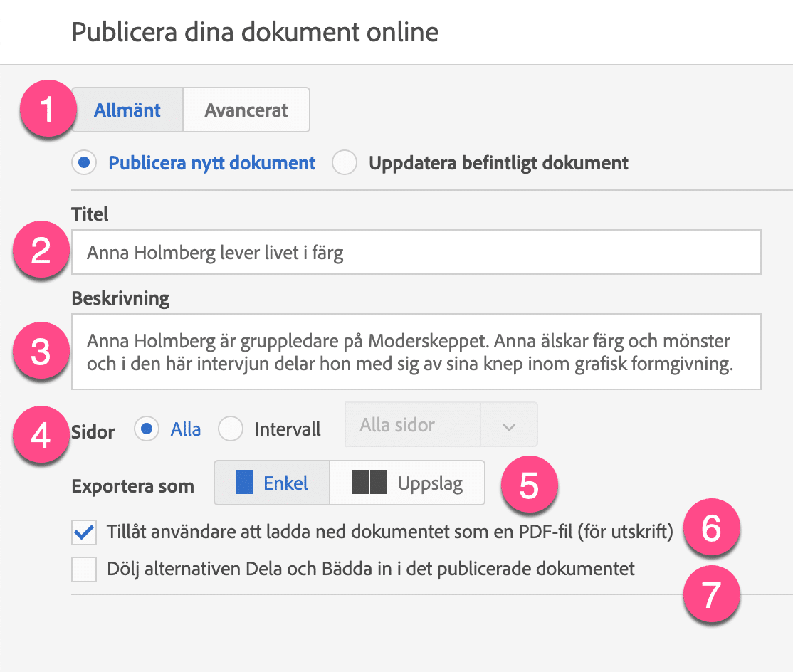793x672 pixels.
Task: Click the pink badge numbered 5
Action: click(x=530, y=485)
